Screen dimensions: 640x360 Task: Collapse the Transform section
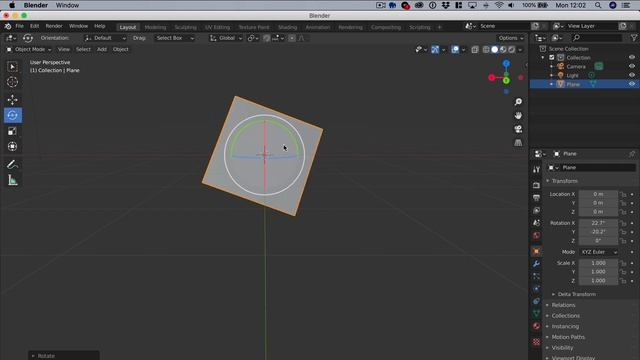click(564, 181)
